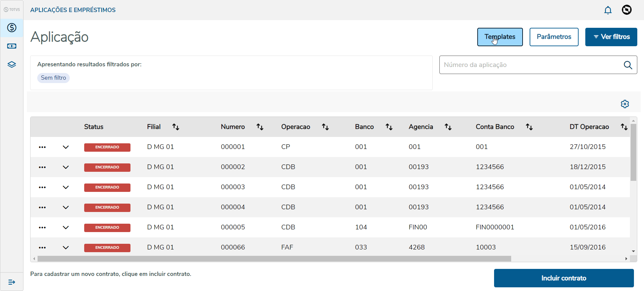The height and width of the screenshot is (291, 644).
Task: Open actions menu for application 000004
Action: (42, 207)
